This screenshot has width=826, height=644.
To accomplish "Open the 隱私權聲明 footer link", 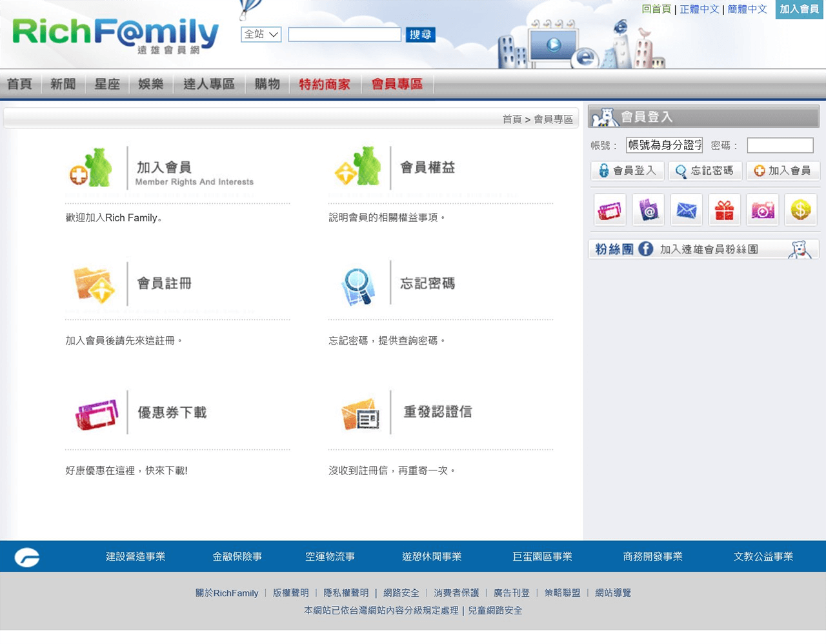I will click(346, 593).
